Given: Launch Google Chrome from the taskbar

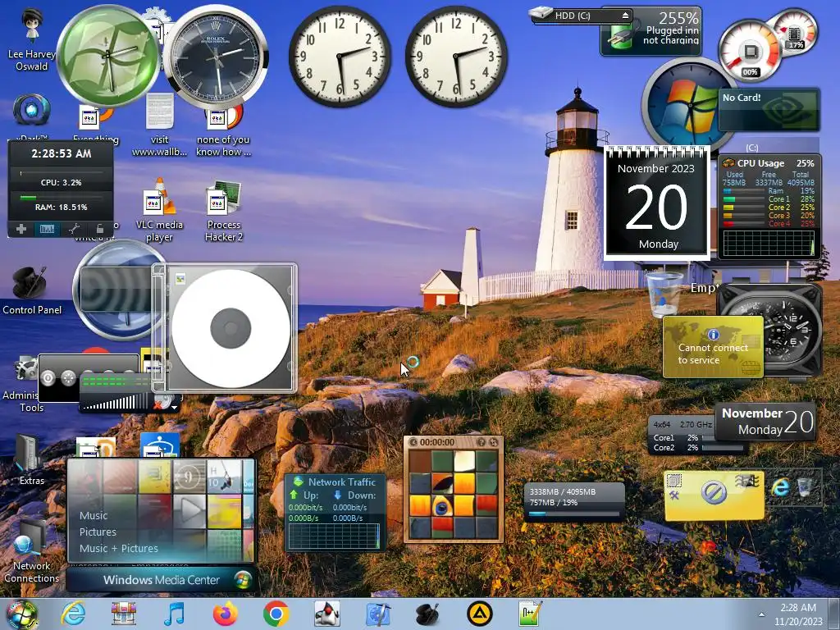Looking at the screenshot, I should (x=276, y=614).
